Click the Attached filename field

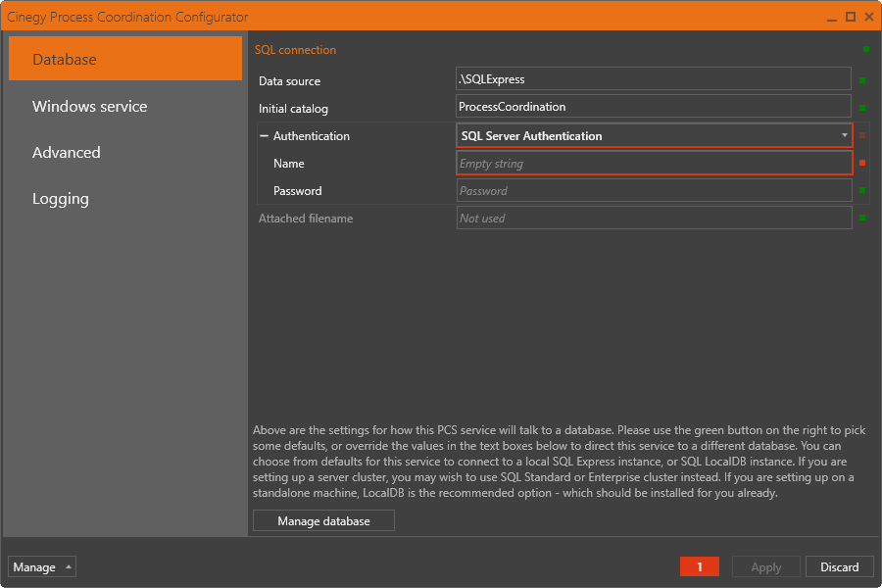point(655,218)
